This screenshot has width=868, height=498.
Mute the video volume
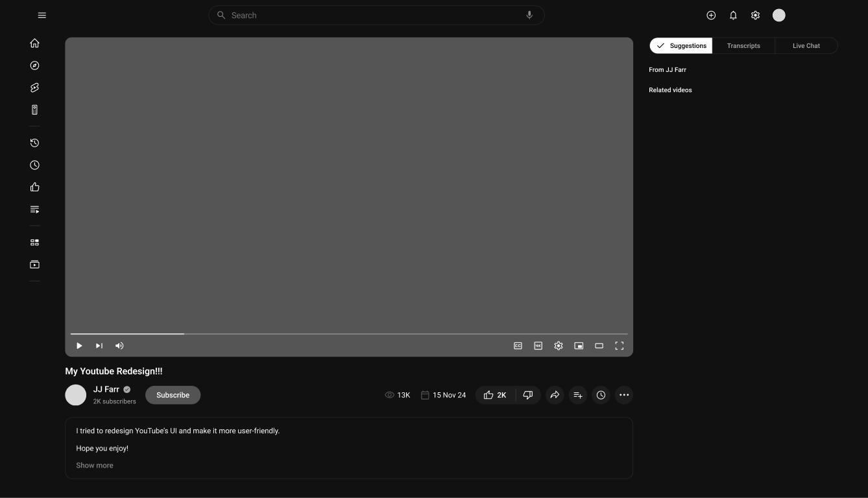[119, 346]
